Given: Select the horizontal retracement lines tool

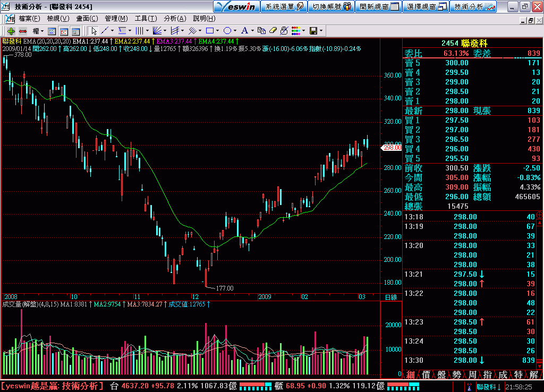Looking at the screenshot, I should 122,31.
